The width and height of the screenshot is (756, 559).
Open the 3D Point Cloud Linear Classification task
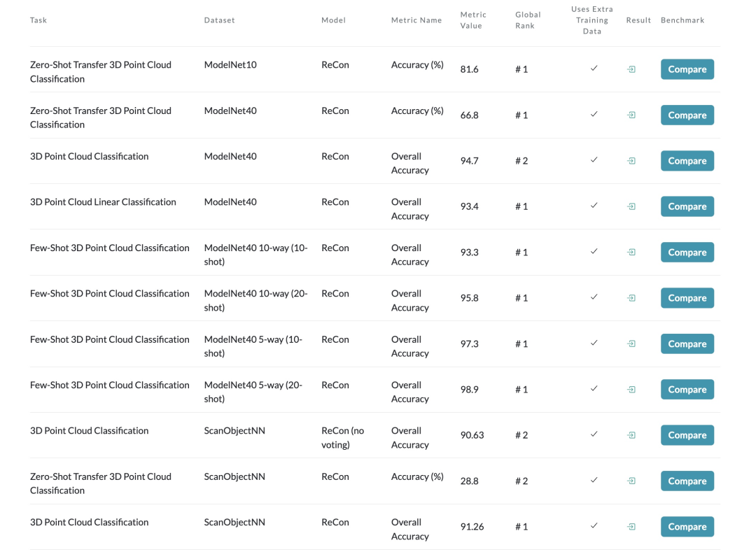coord(103,202)
